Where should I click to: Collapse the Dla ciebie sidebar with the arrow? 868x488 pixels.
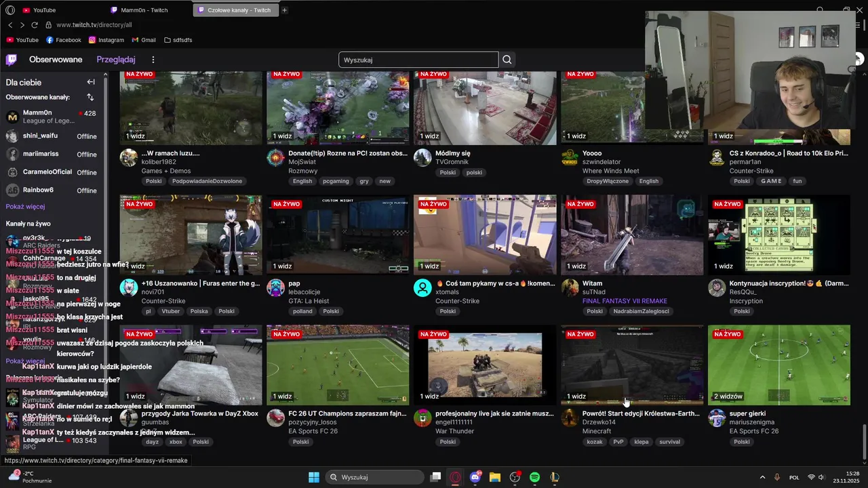pyautogui.click(x=91, y=82)
